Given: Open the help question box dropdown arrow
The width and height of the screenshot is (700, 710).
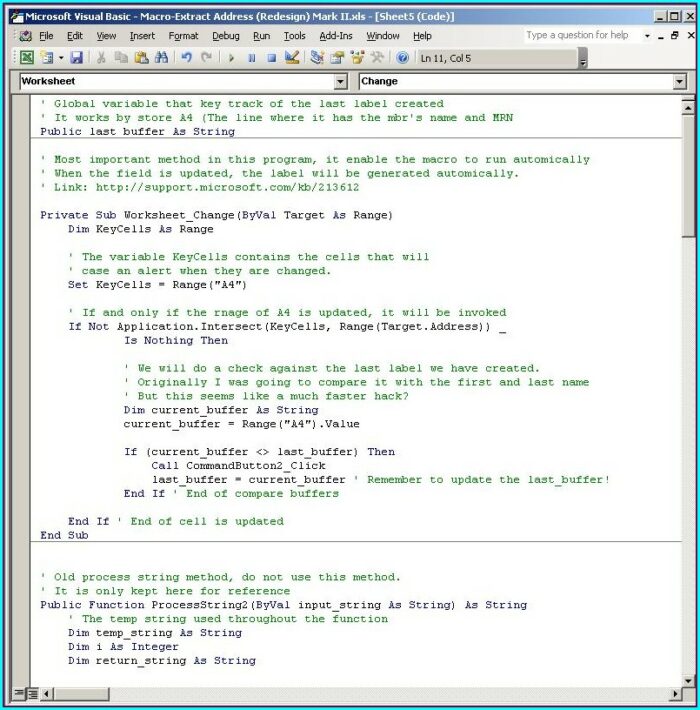Looking at the screenshot, I should point(647,36).
